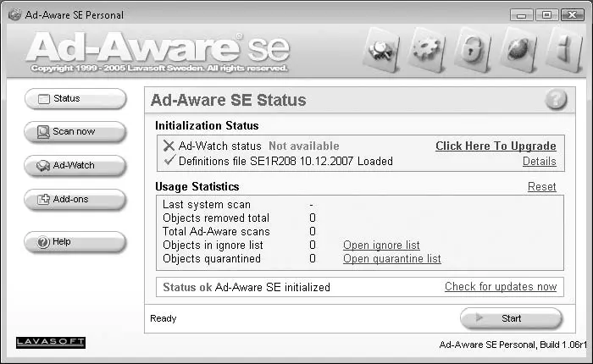Click 'Objects quarantined' label

point(212,259)
